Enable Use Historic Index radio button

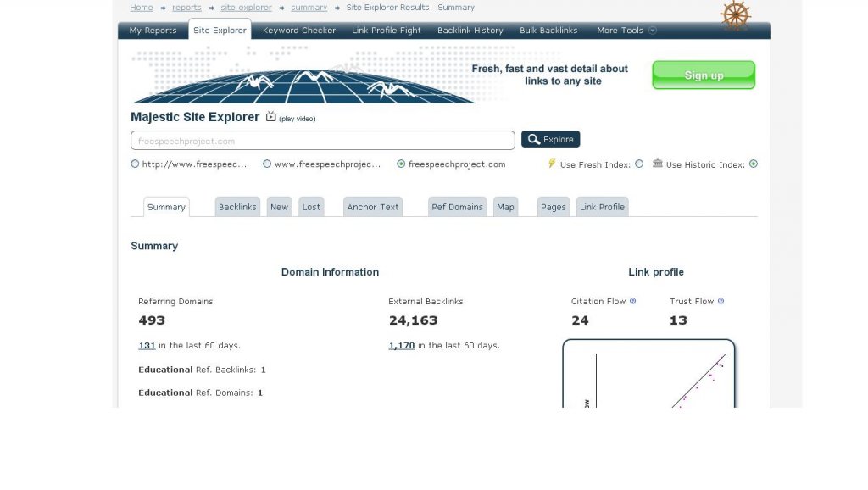pyautogui.click(x=754, y=164)
